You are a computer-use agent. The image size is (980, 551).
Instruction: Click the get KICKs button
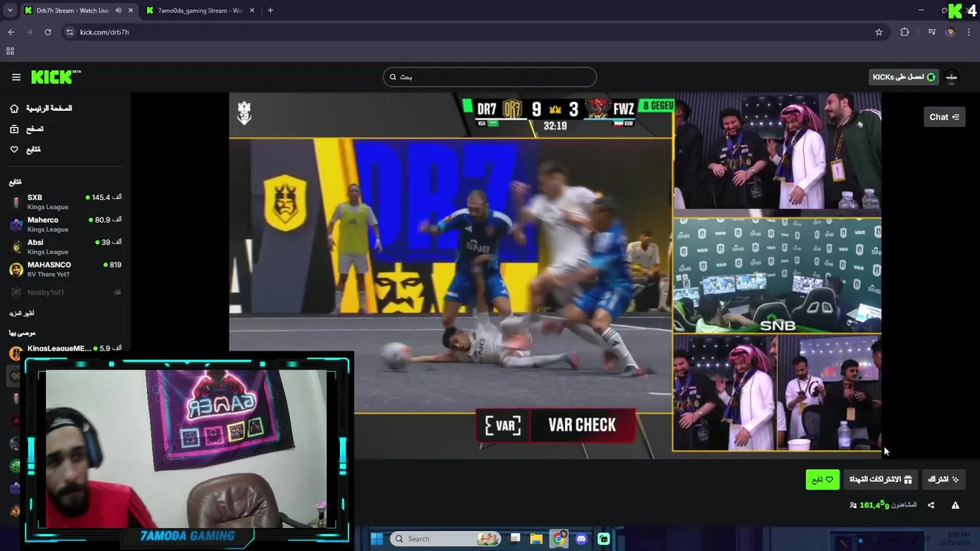point(904,77)
